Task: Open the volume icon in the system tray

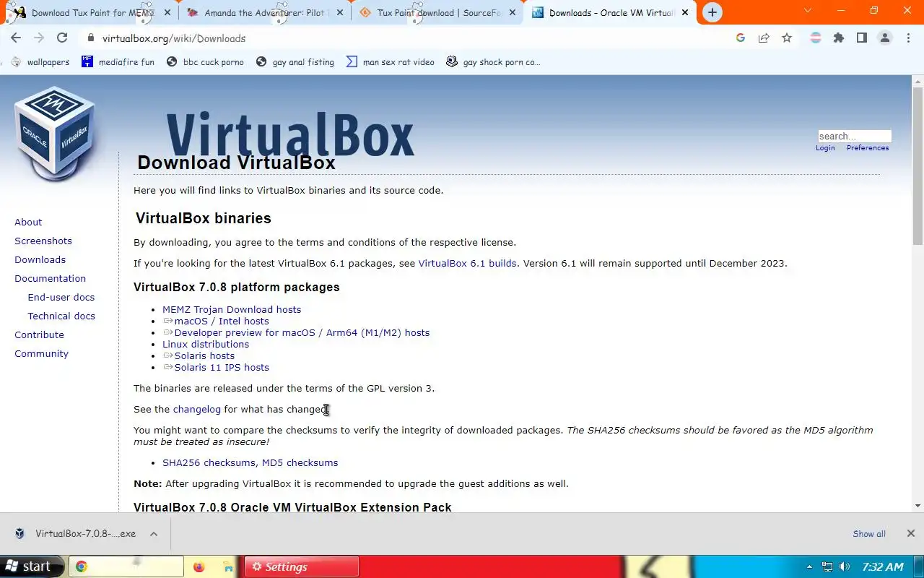Action: click(845, 567)
